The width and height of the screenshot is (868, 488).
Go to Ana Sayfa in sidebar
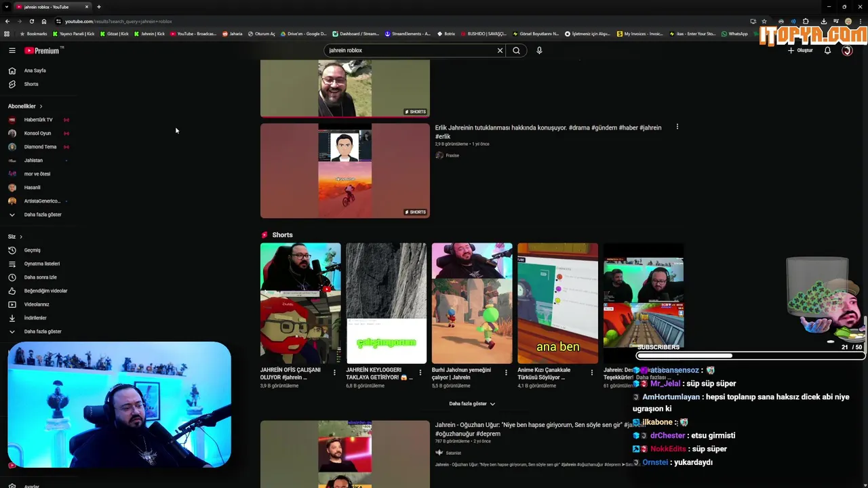[35, 70]
